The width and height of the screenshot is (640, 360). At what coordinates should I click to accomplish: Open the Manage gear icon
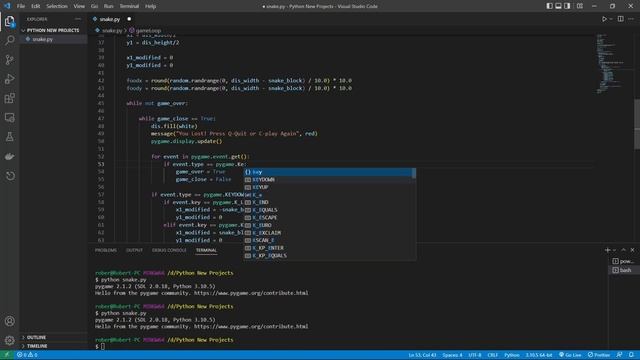(10, 340)
